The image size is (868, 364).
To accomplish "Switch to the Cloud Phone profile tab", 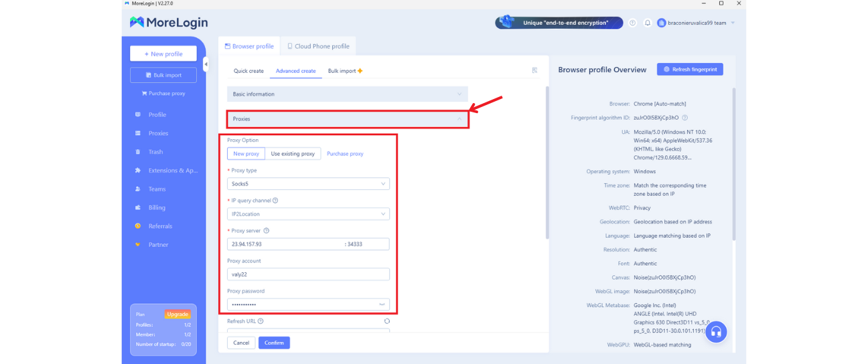I will pyautogui.click(x=318, y=46).
